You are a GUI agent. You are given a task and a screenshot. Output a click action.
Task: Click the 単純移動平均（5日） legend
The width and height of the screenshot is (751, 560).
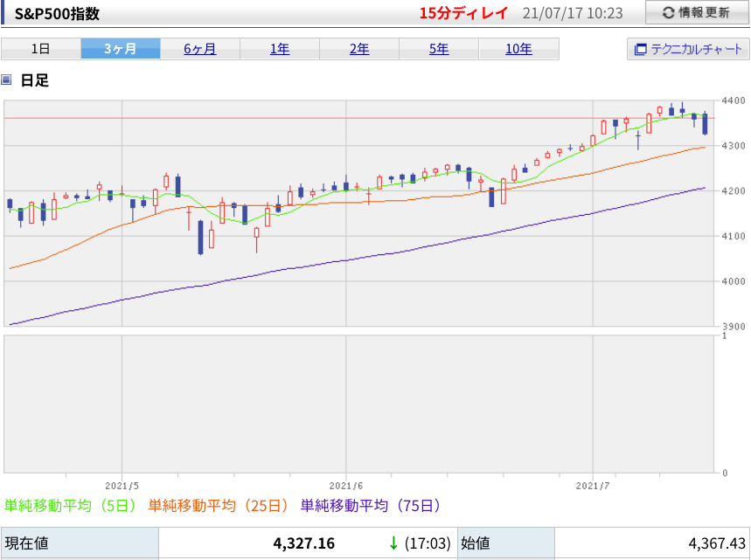71,506
